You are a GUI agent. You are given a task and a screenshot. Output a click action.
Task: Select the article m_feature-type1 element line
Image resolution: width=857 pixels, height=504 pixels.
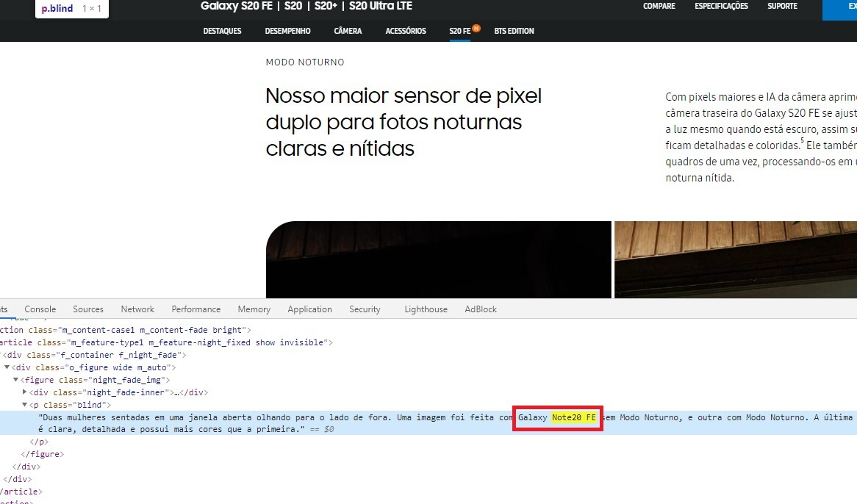(165, 342)
